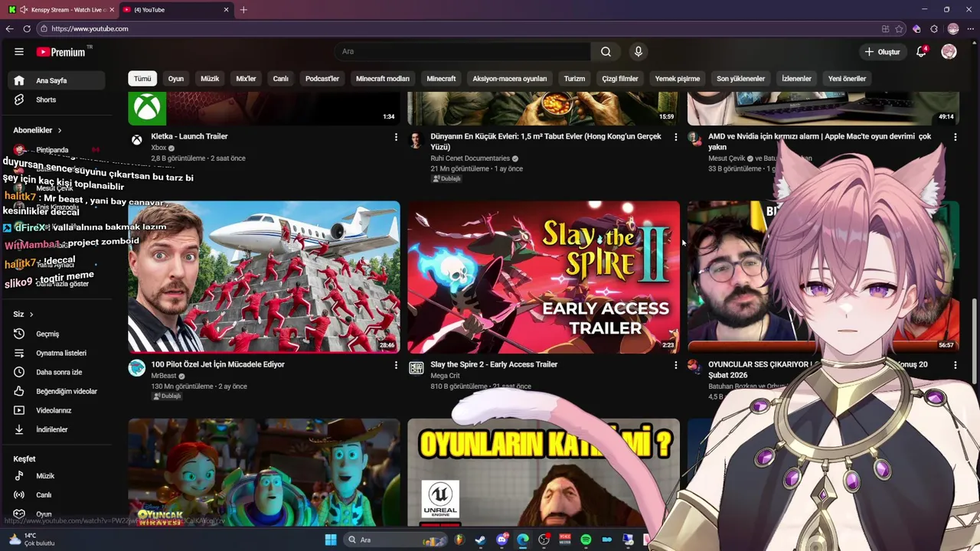Open options for Kletka Launch Trailer video
Screen dimensions: 980x551
pyautogui.click(x=396, y=137)
